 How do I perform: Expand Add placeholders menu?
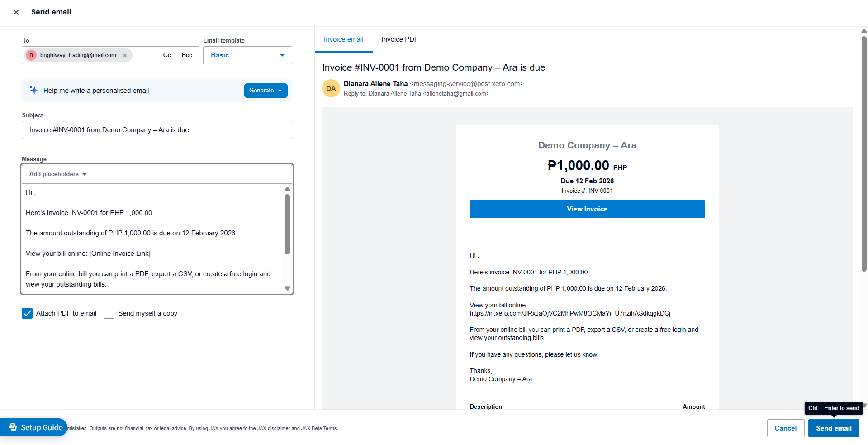click(x=58, y=174)
